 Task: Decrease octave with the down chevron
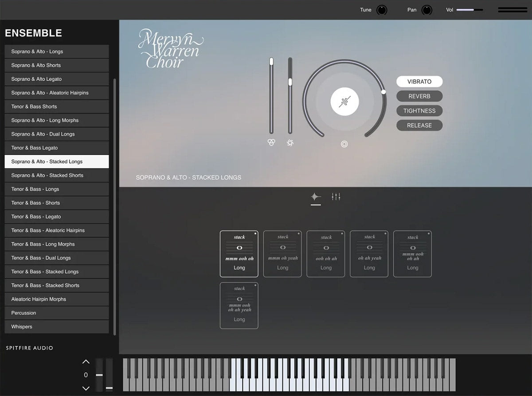pyautogui.click(x=86, y=388)
